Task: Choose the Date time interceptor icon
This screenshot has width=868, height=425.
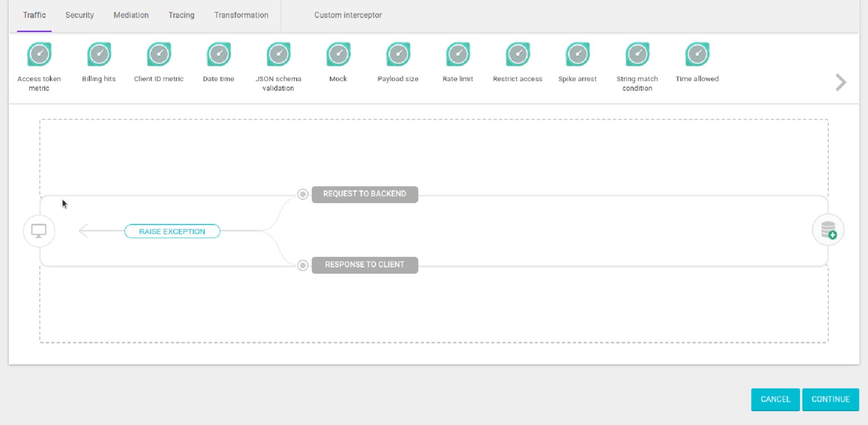Action: point(219,54)
